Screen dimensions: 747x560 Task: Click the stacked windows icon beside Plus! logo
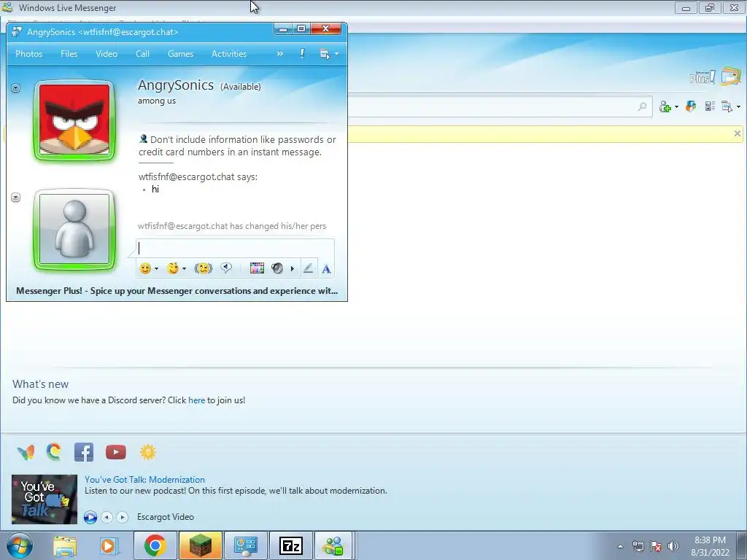[731, 76]
